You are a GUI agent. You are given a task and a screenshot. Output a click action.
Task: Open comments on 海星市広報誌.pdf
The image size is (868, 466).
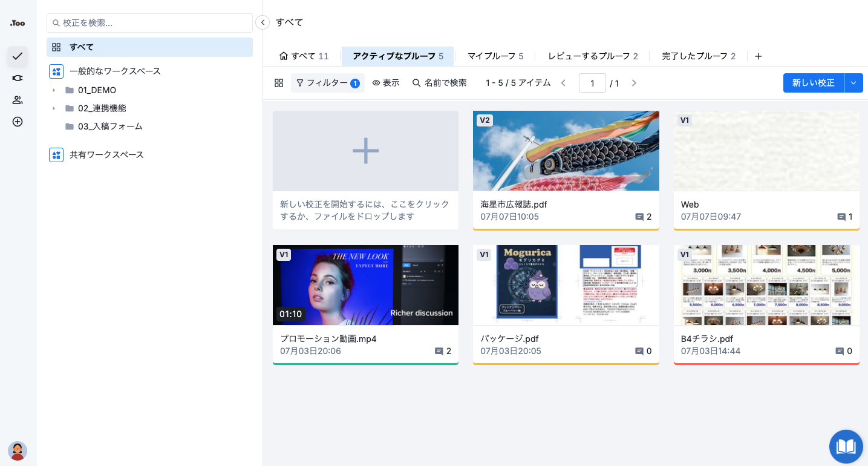pyautogui.click(x=644, y=217)
